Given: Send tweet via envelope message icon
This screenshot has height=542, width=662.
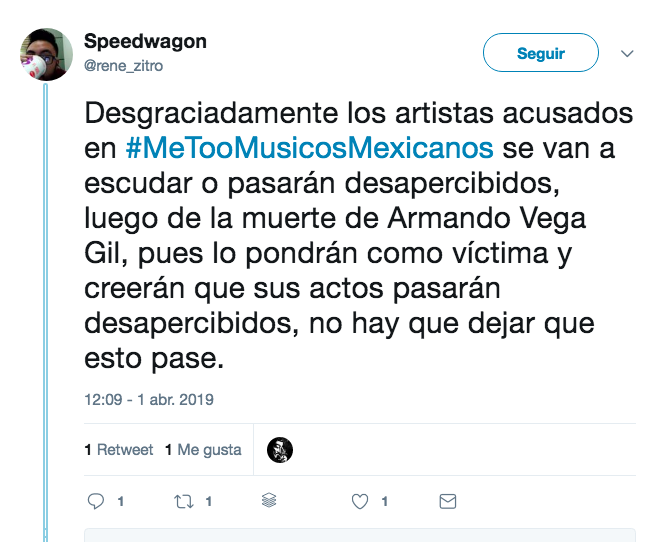Looking at the screenshot, I should coord(448,501).
